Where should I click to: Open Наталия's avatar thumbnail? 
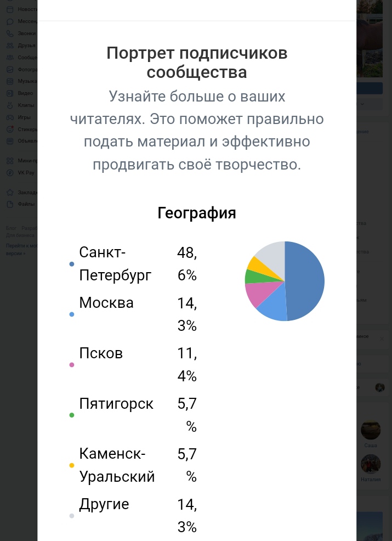pyautogui.click(x=371, y=464)
